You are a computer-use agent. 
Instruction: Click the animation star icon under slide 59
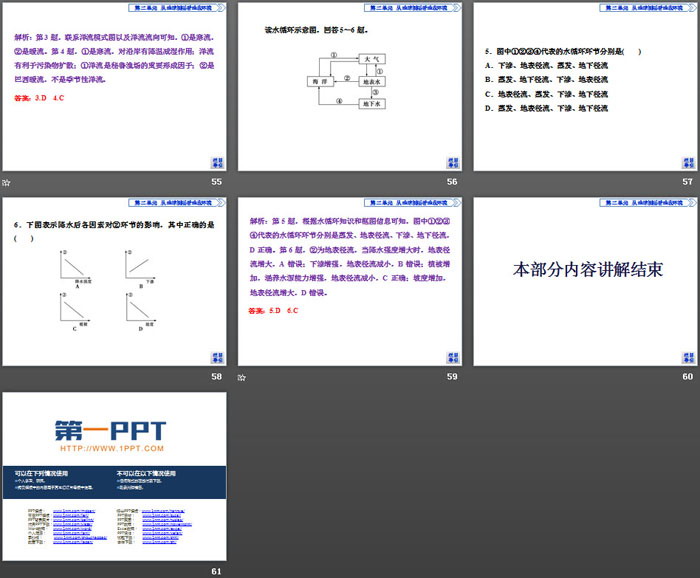(242, 378)
